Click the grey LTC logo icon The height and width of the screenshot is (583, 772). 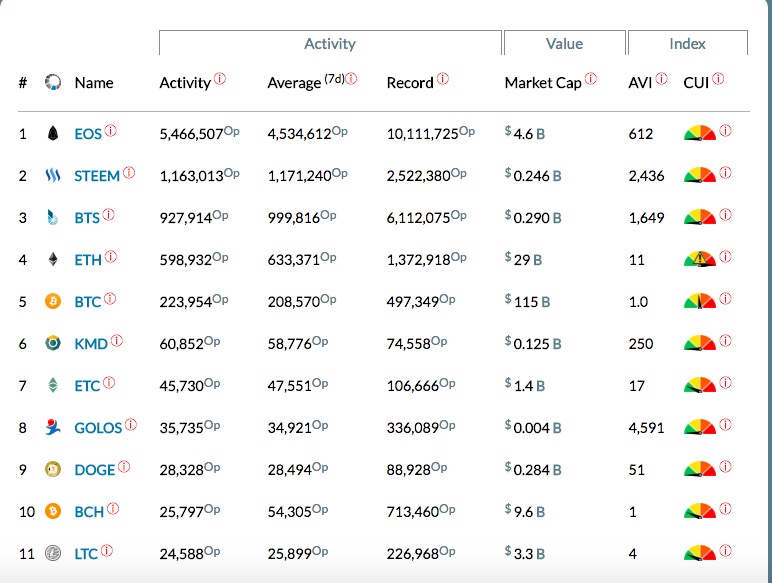pyautogui.click(x=53, y=553)
